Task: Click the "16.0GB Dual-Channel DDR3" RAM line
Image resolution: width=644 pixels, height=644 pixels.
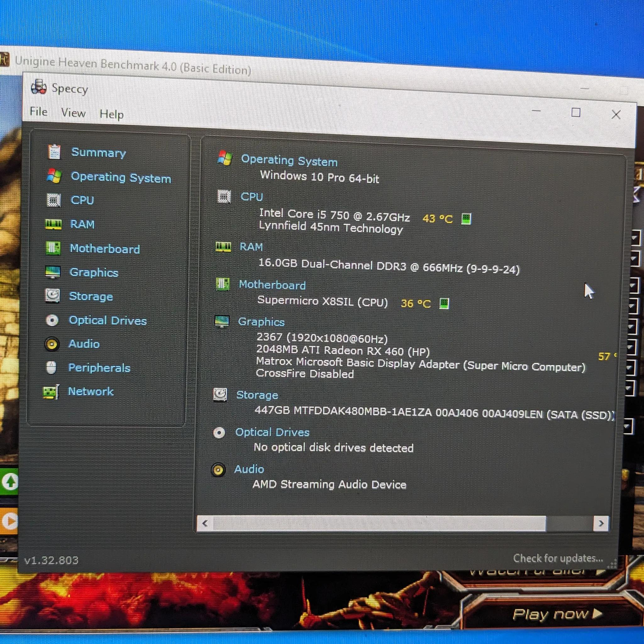Action: click(389, 266)
